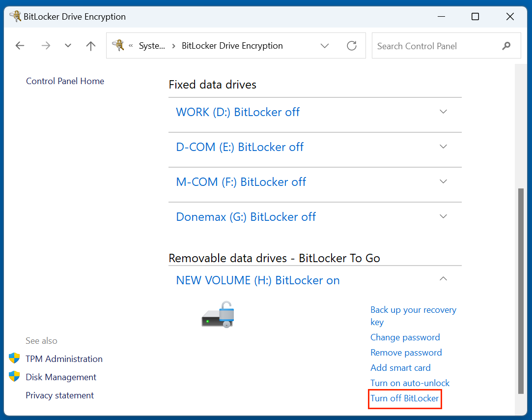Select Control Panel Home in the sidebar
This screenshot has height=420, width=532.
pos(65,81)
